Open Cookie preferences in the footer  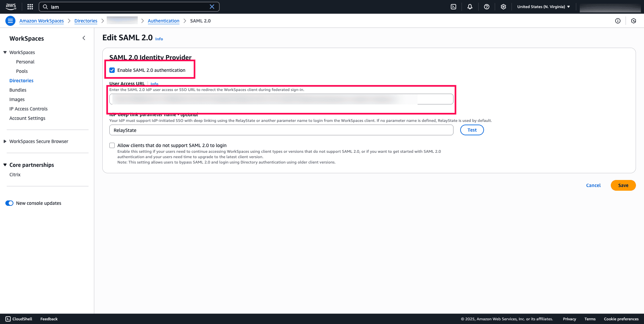pyautogui.click(x=621, y=319)
